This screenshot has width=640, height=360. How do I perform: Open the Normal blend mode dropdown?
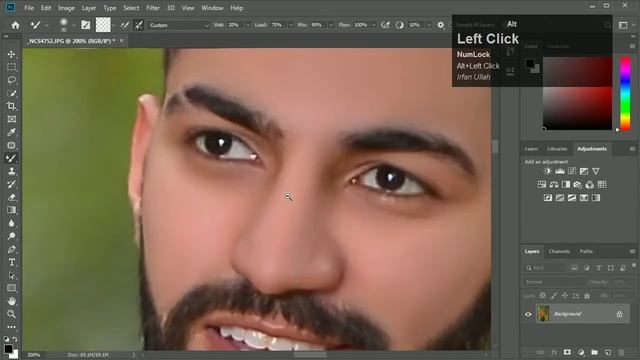point(554,282)
